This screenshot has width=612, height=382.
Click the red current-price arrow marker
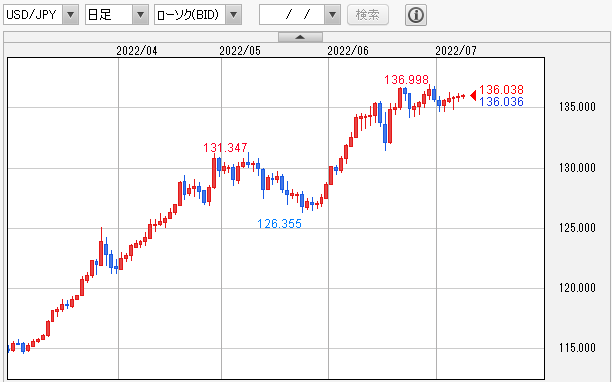(x=473, y=95)
